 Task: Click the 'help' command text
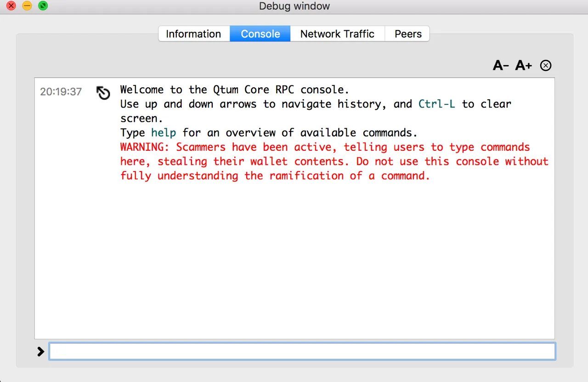pos(164,133)
